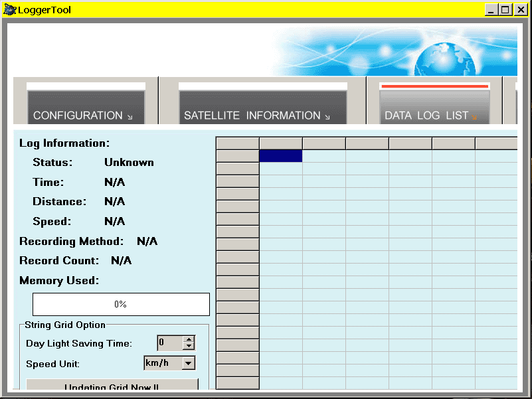This screenshot has height=399, width=532.
Task: Click the arrow icon on CONFIGURATION tab
Action: pos(130,117)
